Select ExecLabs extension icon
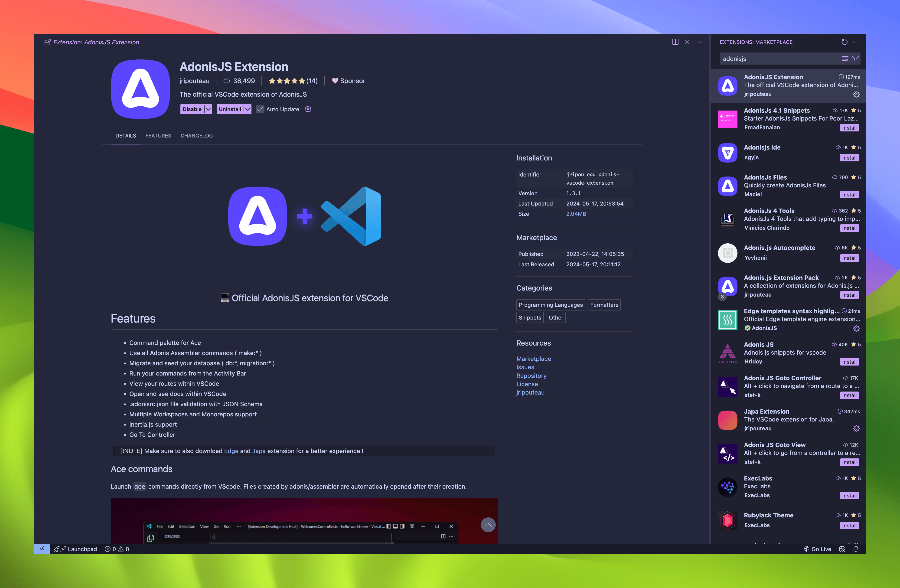900x588 pixels. click(x=727, y=487)
